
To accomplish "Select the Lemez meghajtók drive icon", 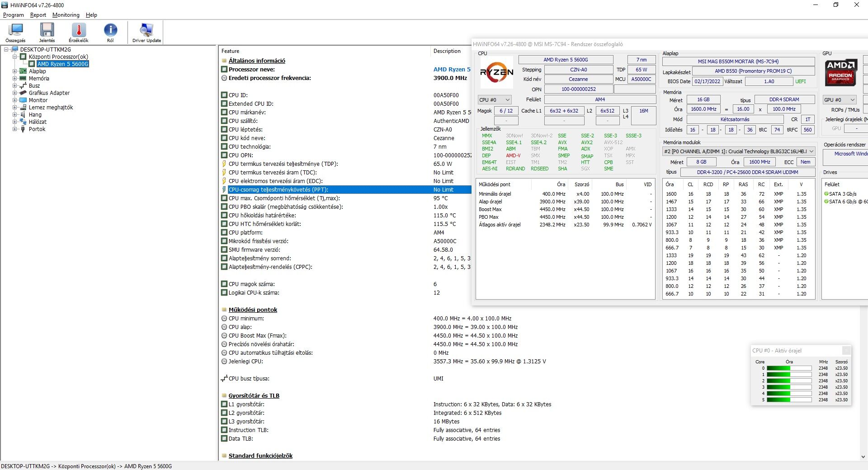I will pyautogui.click(x=23, y=107).
